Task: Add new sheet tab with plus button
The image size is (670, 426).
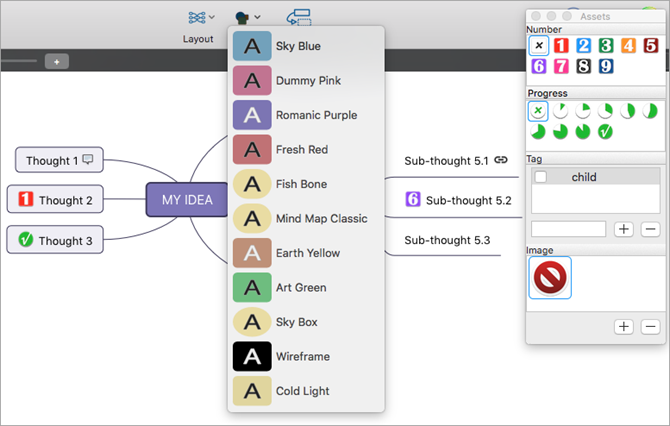Action: click(57, 62)
